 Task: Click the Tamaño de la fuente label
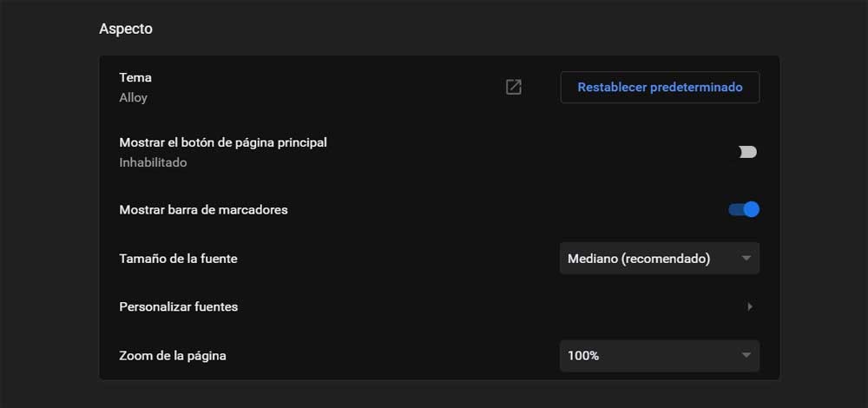[178, 258]
